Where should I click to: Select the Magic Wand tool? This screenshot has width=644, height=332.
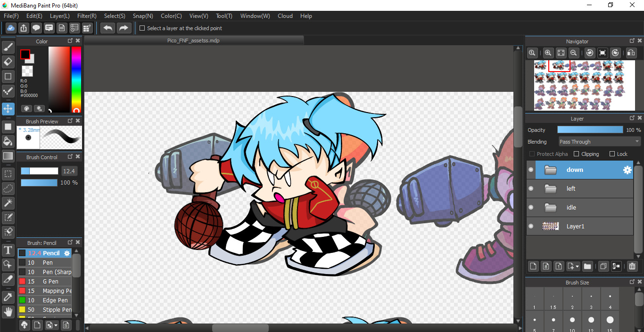point(8,203)
